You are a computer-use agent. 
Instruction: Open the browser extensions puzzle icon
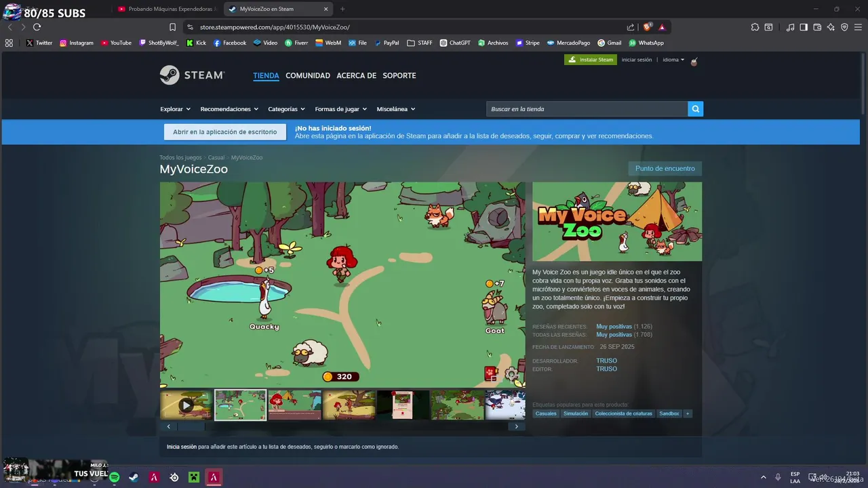tap(755, 27)
